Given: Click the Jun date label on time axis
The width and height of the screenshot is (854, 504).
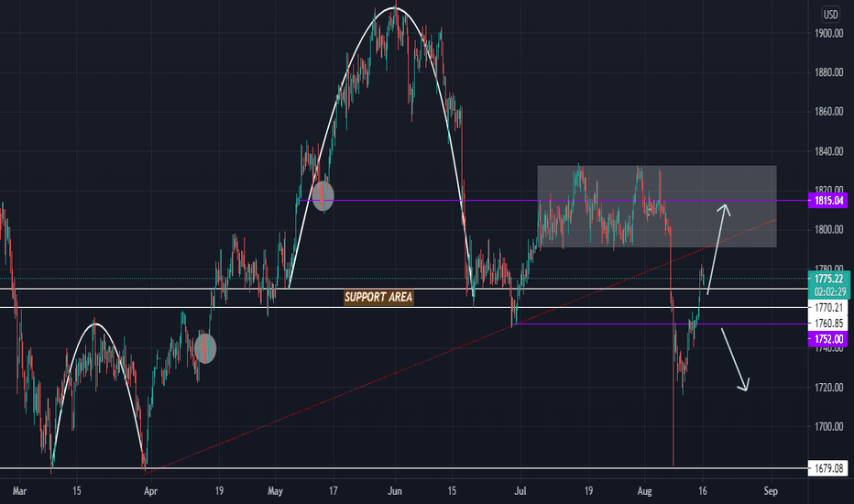Looking at the screenshot, I should (395, 491).
